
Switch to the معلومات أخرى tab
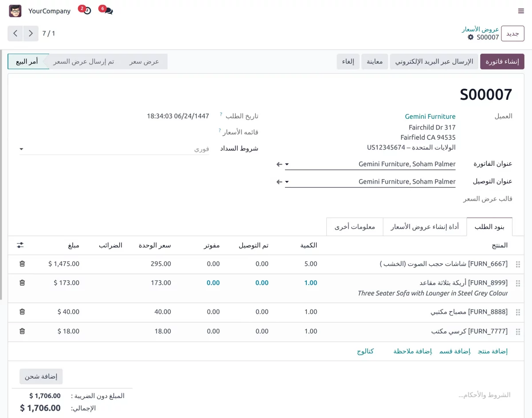coord(354,227)
